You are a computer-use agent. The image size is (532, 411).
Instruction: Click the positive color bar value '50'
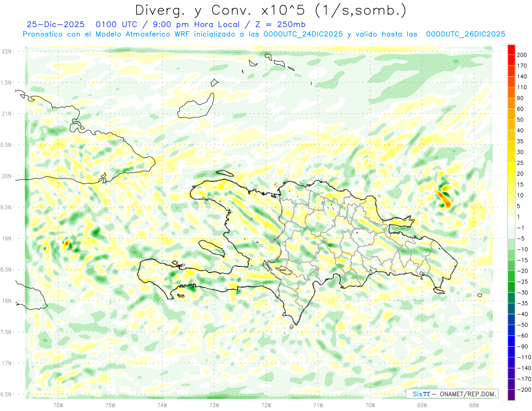(520, 120)
